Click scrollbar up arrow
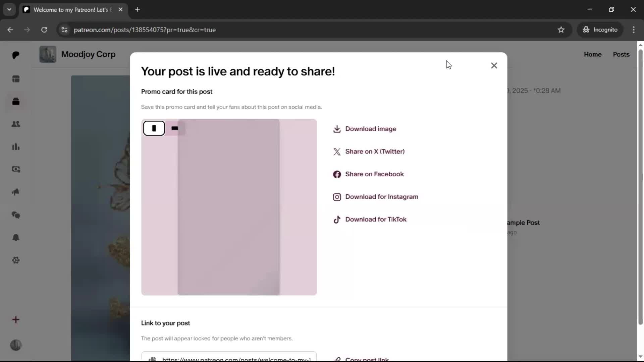 (x=640, y=45)
